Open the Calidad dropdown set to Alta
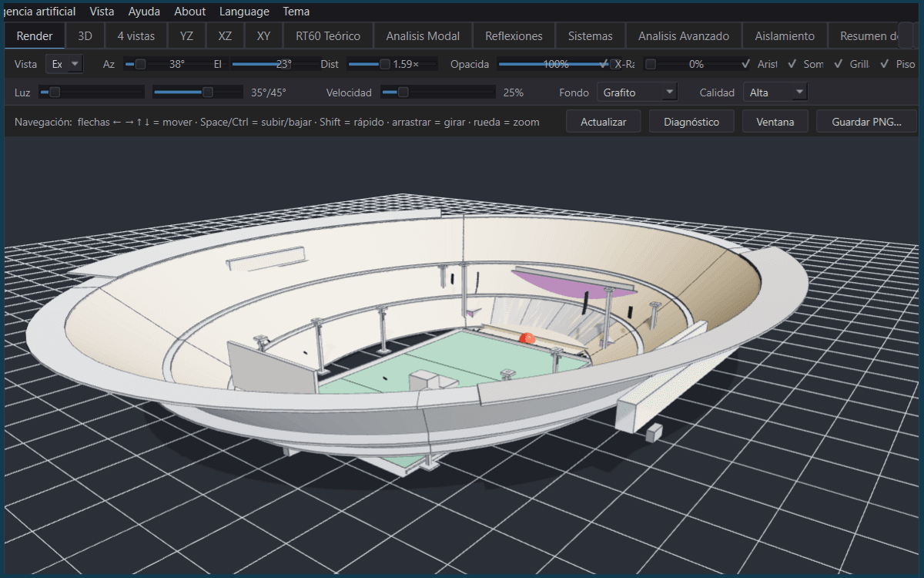This screenshot has height=578, width=924. tap(775, 92)
